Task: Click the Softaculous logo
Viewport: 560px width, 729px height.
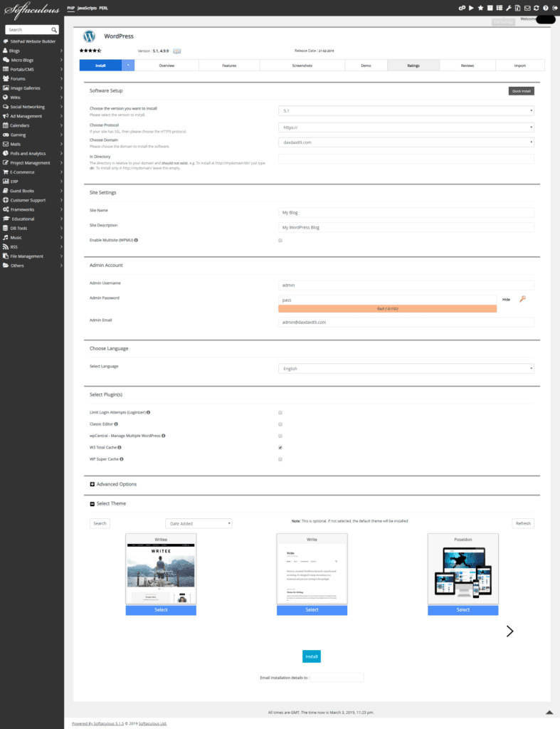Action: [x=31, y=10]
